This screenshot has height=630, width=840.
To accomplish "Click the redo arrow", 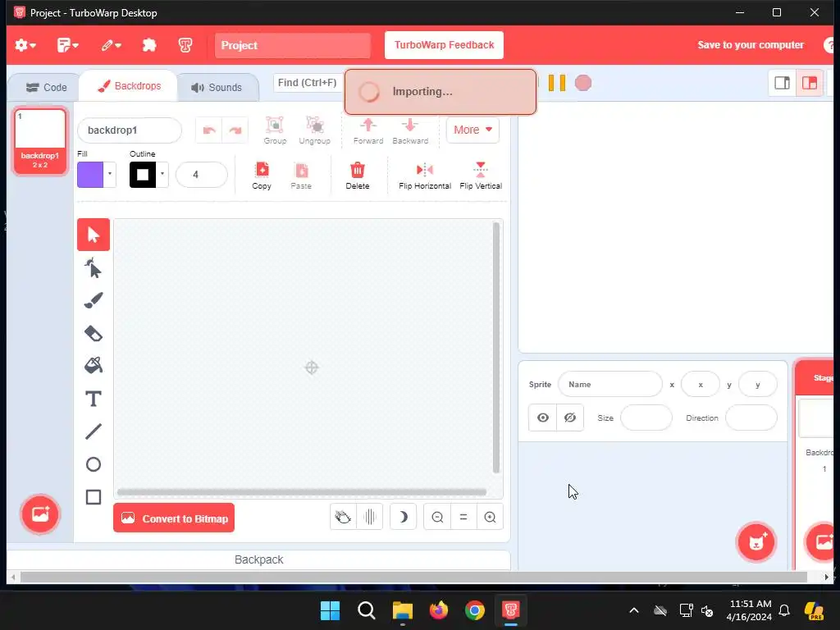I will [235, 130].
